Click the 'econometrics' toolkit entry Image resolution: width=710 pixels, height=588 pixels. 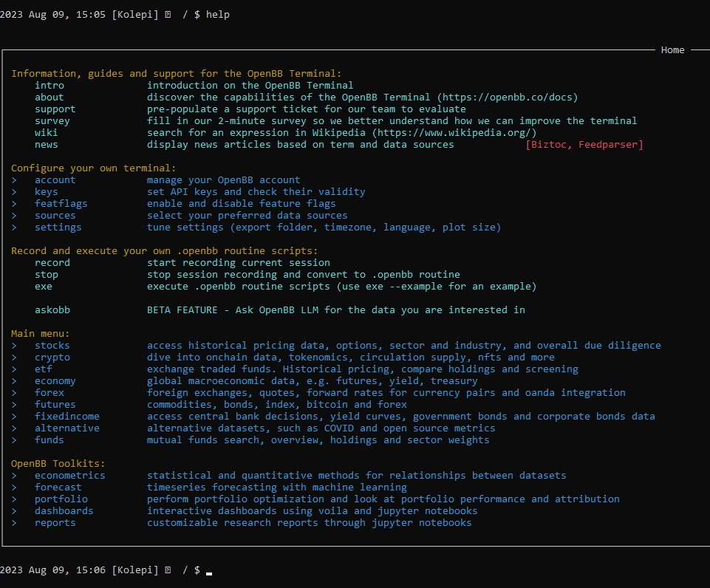(x=69, y=475)
